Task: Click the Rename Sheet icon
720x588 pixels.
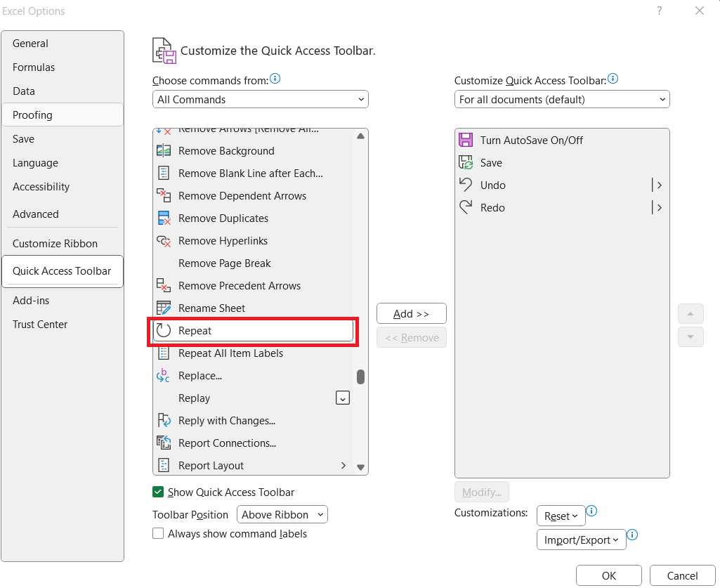Action: pyautogui.click(x=164, y=308)
